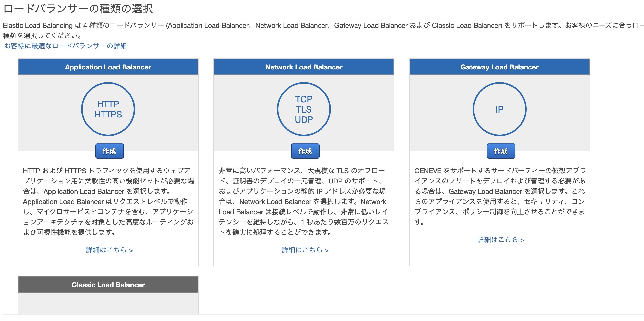Click the ロードバランサーの種類の選択 page title
Viewport: 644px width, 321px height.
pos(78,9)
